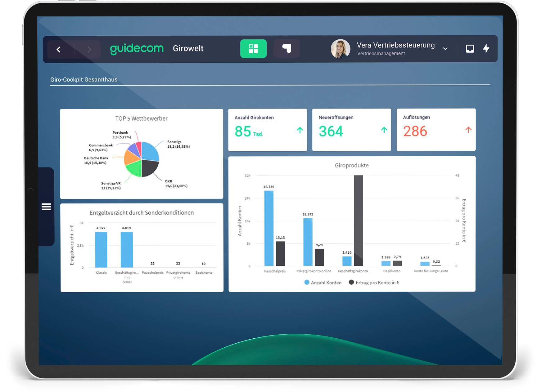Click the Auflösungen red trend arrow
This screenshot has width=542, height=392.
tap(468, 130)
